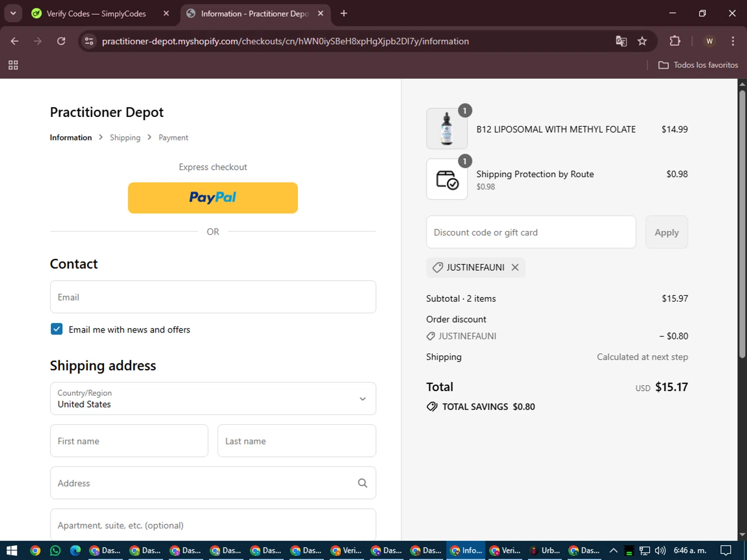Focus the First name field
Screen dimensions: 747x560
pyautogui.click(x=129, y=441)
